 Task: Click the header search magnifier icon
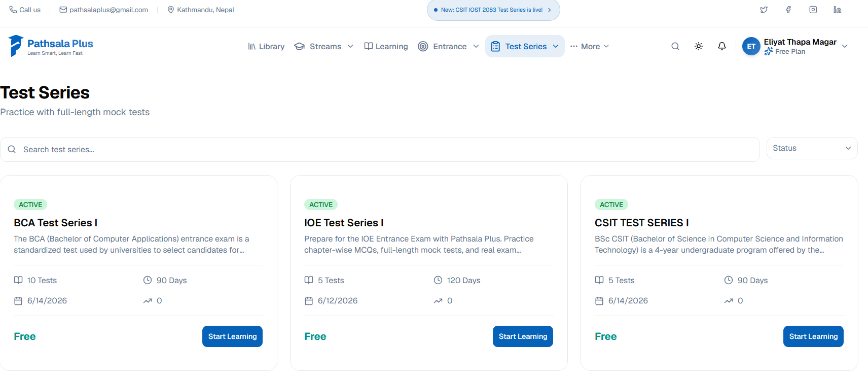tap(675, 46)
